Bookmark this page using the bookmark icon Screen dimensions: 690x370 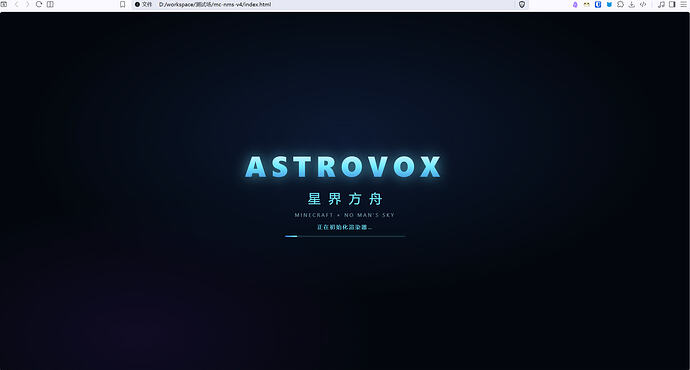pyautogui.click(x=123, y=4)
